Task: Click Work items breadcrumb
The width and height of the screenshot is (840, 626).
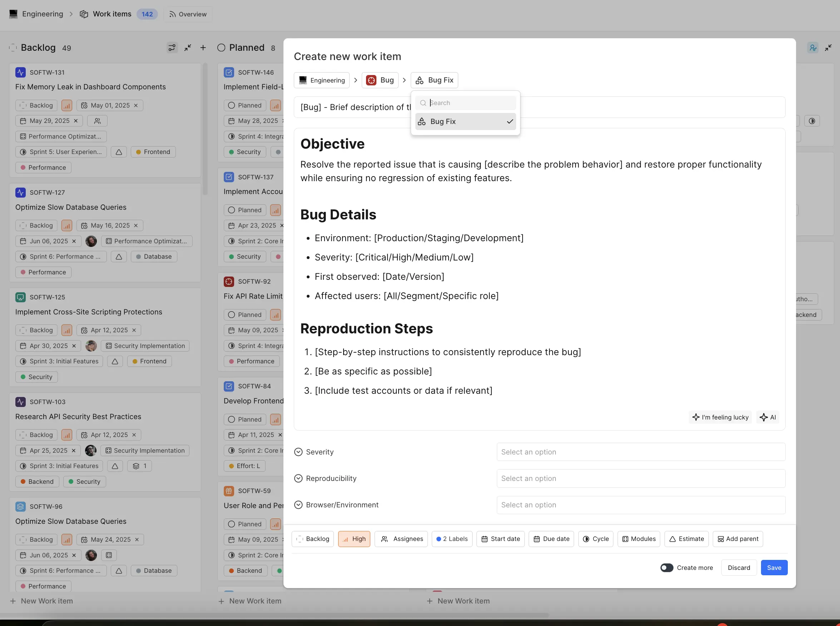Action: 105,14
